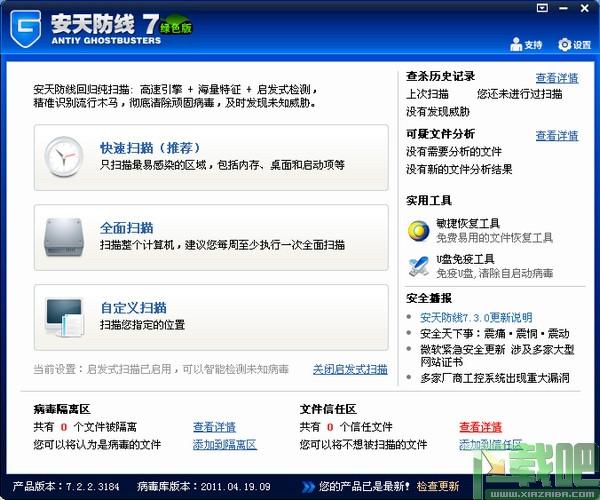
Task: Click the 支持 support person icon
Action: coord(516,44)
